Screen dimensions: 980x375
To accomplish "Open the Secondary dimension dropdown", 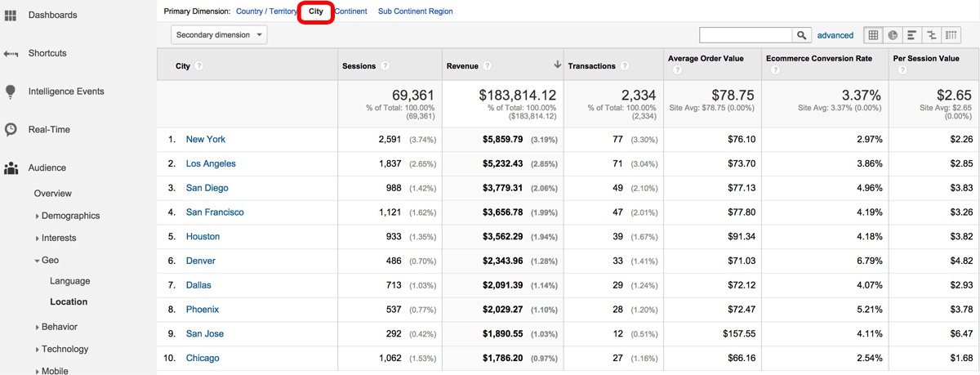I will pos(220,35).
